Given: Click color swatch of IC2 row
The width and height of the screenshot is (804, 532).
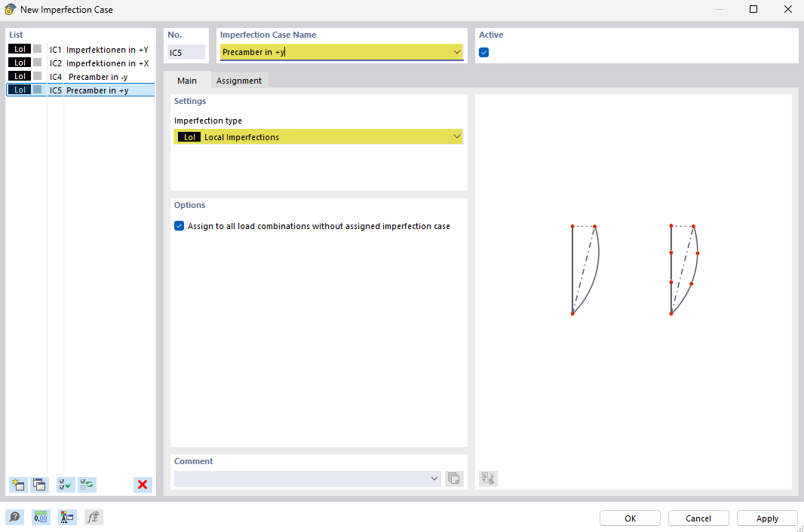Looking at the screenshot, I should (x=38, y=63).
